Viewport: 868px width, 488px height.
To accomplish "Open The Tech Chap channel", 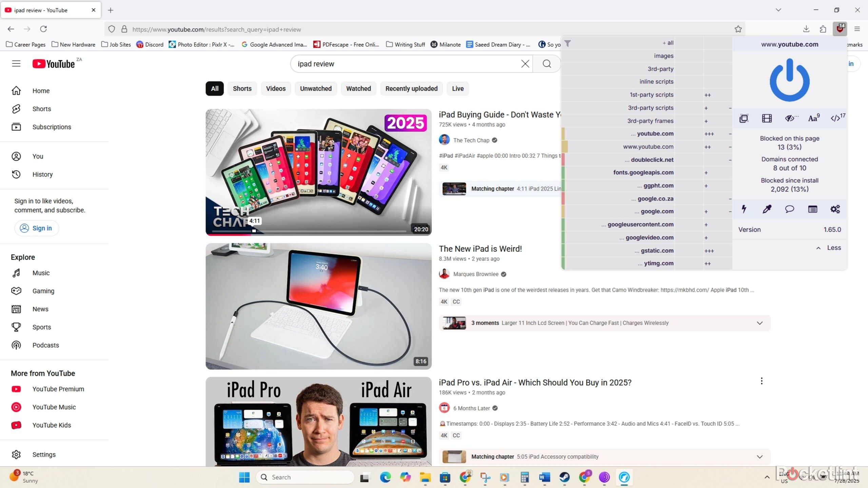I will click(471, 140).
